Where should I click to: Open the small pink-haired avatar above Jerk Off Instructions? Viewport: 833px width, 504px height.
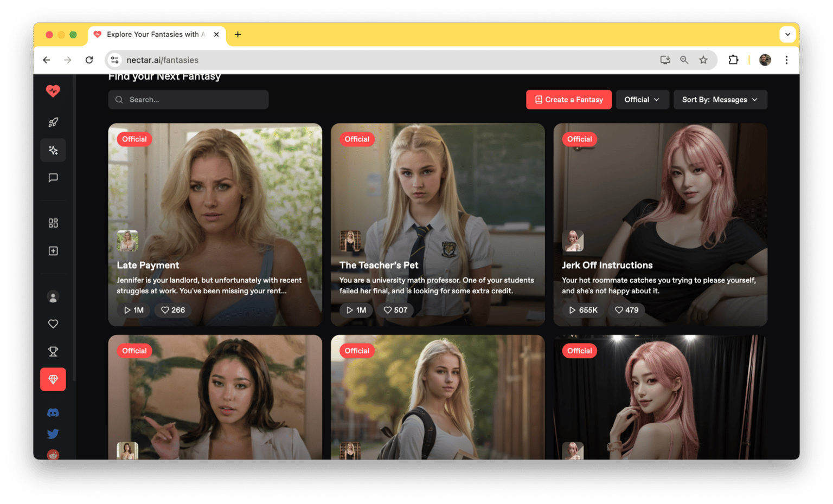point(573,241)
